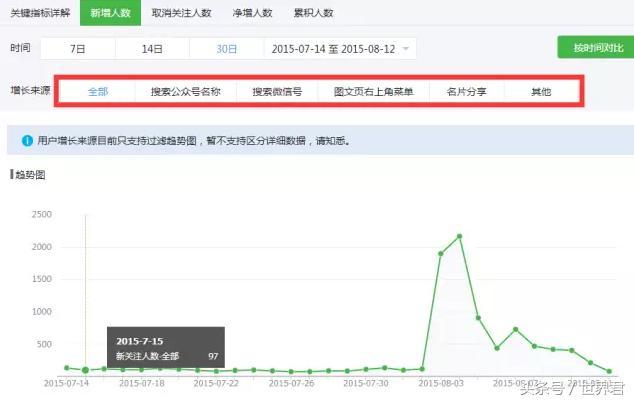Filter by 名片分享 source
The width and height of the screenshot is (634, 401).
(x=466, y=92)
